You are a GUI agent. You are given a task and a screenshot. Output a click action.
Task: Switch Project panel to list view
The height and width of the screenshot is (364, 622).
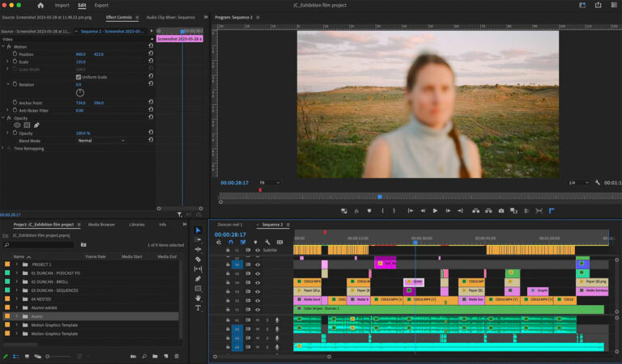point(16,357)
